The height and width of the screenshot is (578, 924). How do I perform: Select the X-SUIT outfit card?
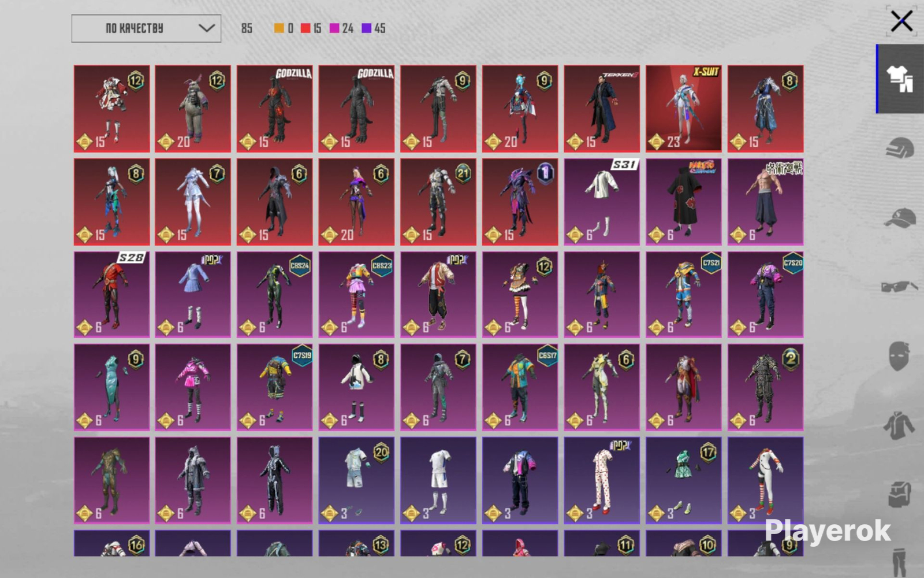tap(684, 109)
